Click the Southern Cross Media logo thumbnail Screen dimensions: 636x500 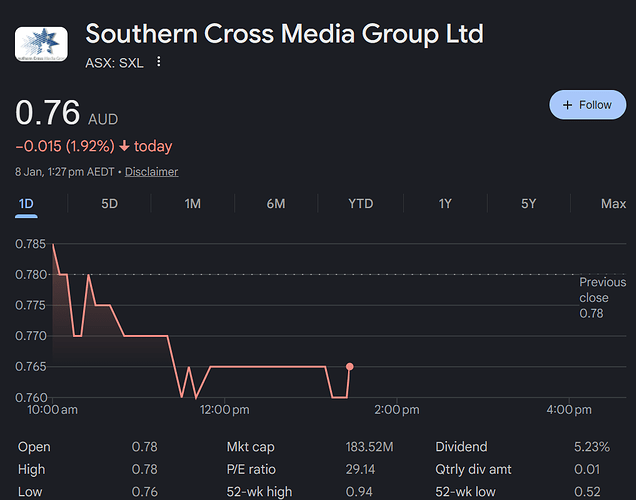[x=42, y=44]
